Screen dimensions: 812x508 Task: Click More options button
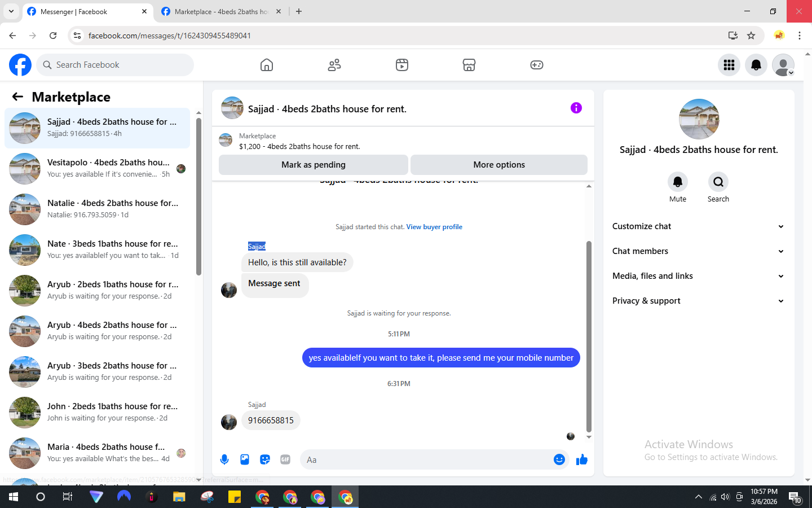pyautogui.click(x=499, y=165)
